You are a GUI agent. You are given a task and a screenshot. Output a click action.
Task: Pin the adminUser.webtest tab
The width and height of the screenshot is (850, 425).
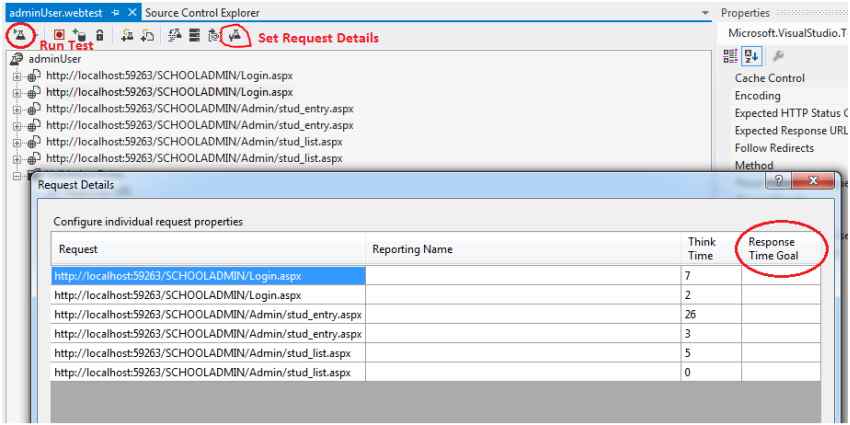pyautogui.click(x=115, y=12)
